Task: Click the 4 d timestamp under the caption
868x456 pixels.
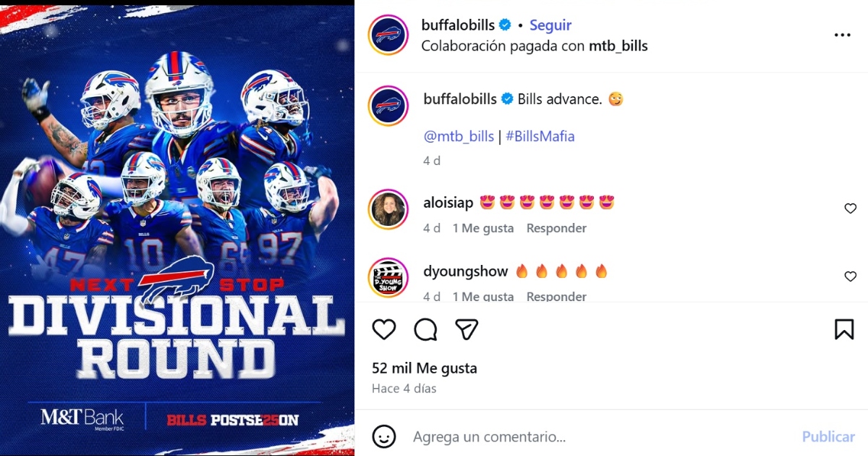Action: pyautogui.click(x=432, y=161)
